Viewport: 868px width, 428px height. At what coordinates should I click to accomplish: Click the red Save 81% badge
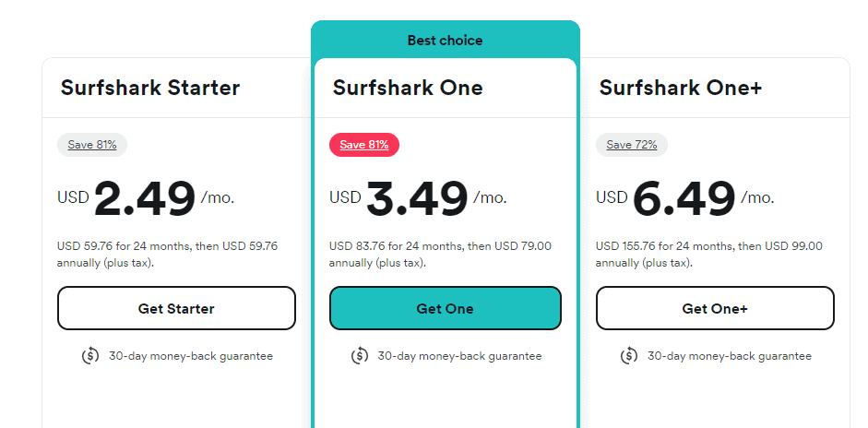pyautogui.click(x=363, y=145)
